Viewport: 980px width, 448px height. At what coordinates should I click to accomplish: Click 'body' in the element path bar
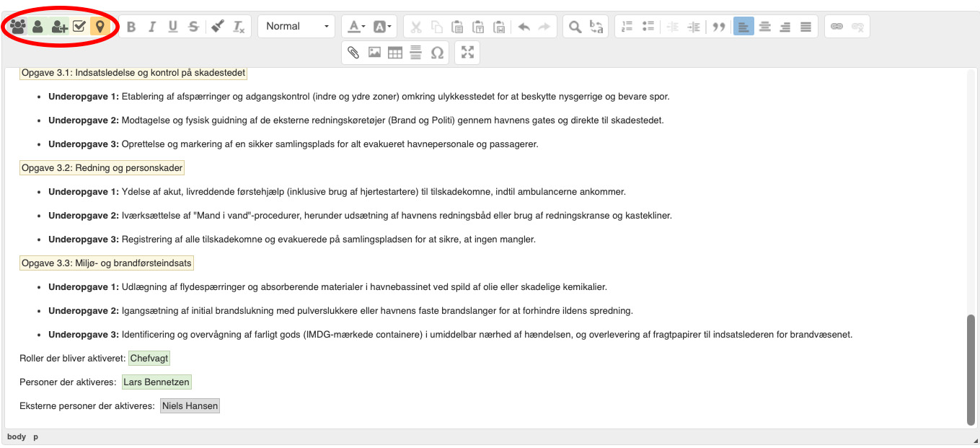[x=17, y=437]
